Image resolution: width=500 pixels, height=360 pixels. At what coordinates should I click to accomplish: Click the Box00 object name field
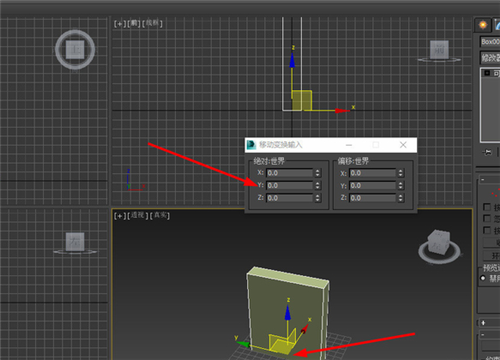(490, 42)
